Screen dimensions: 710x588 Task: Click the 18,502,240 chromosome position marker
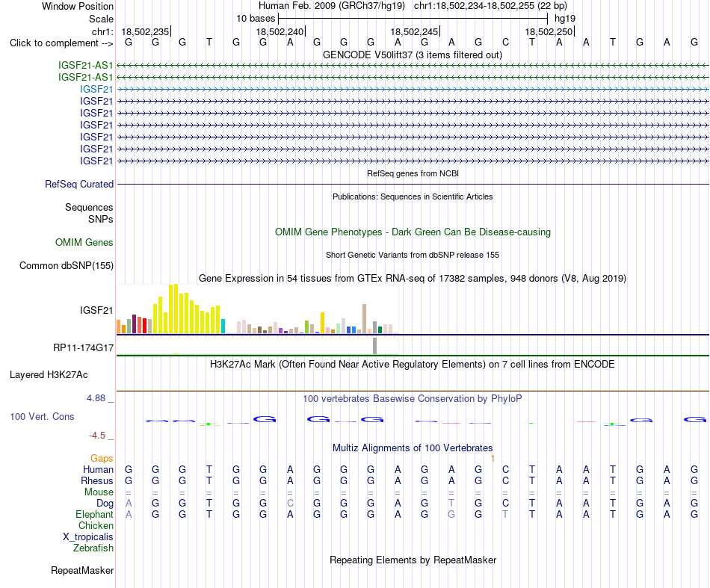click(280, 31)
